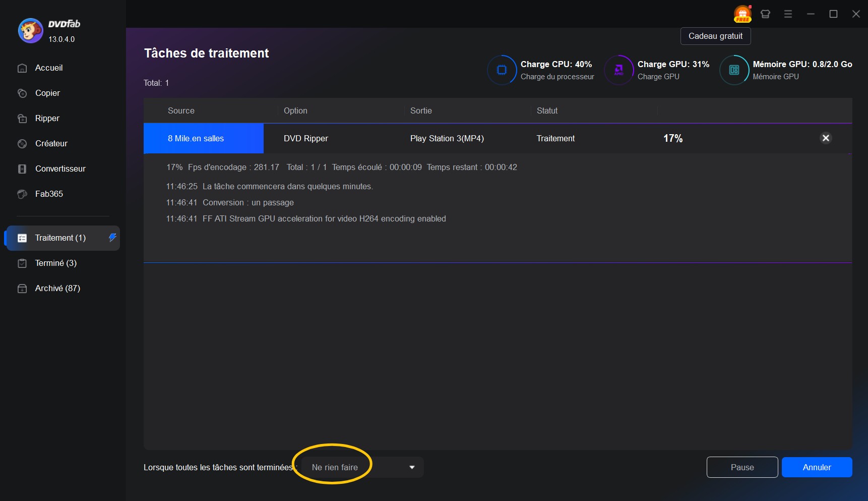868x501 pixels.
Task: Select the Copier module
Action: (x=46, y=93)
